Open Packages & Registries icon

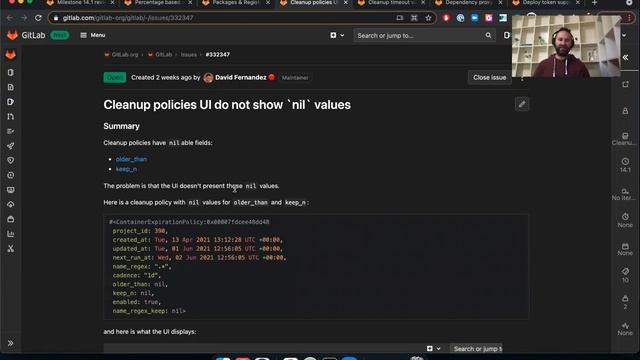[11, 219]
